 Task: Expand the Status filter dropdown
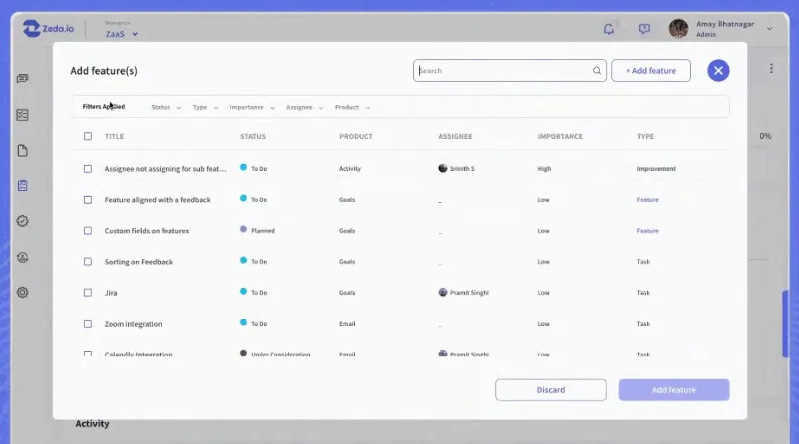(166, 108)
